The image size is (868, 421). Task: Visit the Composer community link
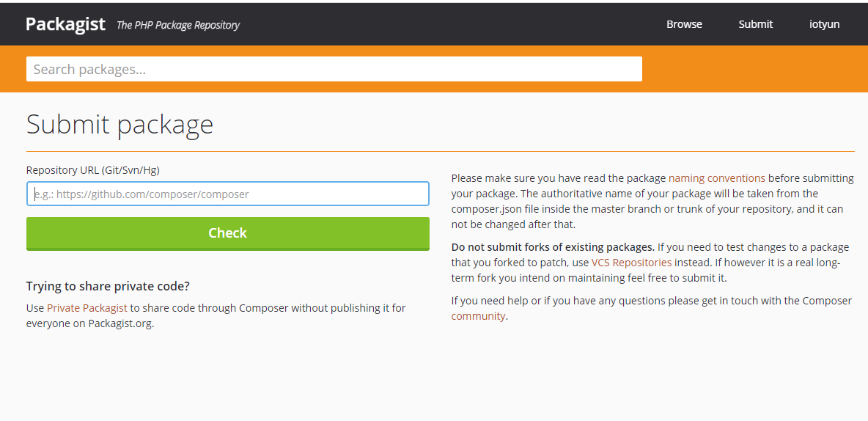(478, 316)
